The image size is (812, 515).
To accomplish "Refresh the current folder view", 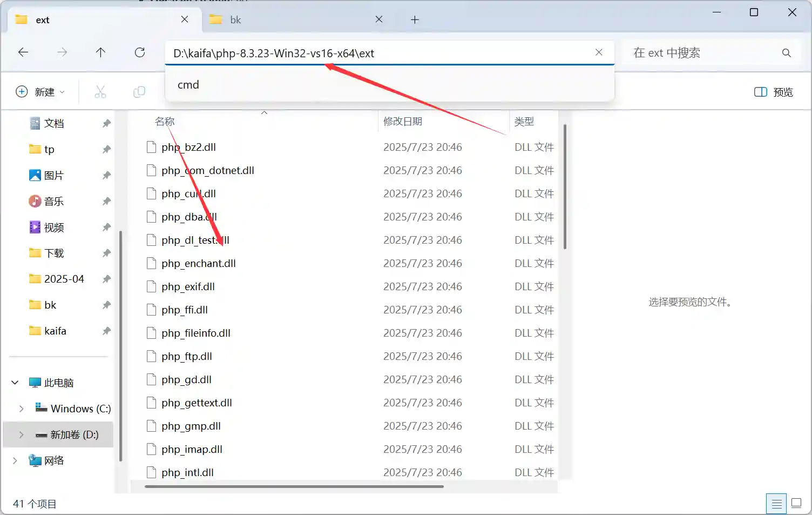I will 140,52.
